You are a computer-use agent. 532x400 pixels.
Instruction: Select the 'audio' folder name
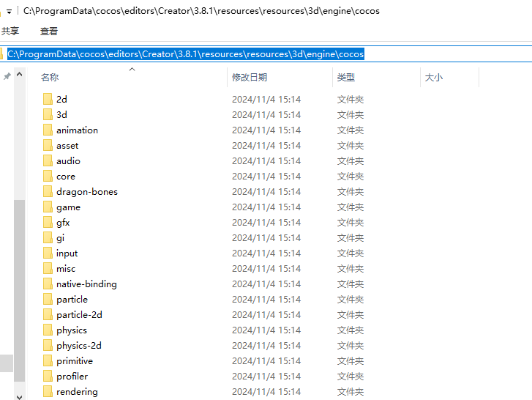68,160
